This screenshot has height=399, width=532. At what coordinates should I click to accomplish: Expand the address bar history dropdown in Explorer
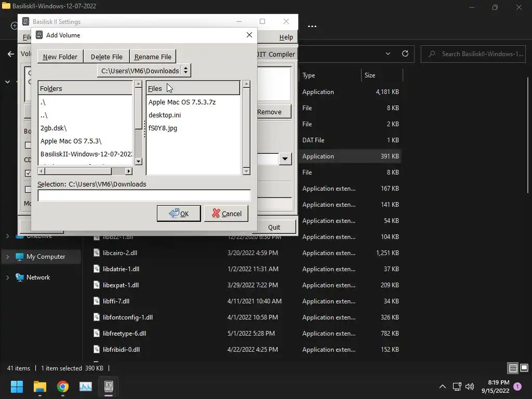(x=388, y=54)
